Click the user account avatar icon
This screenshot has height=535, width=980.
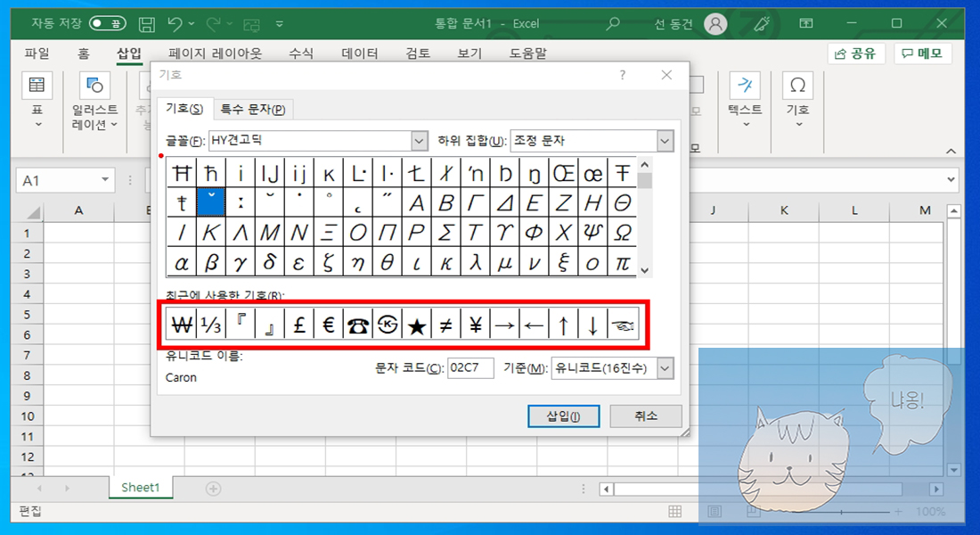point(715,24)
